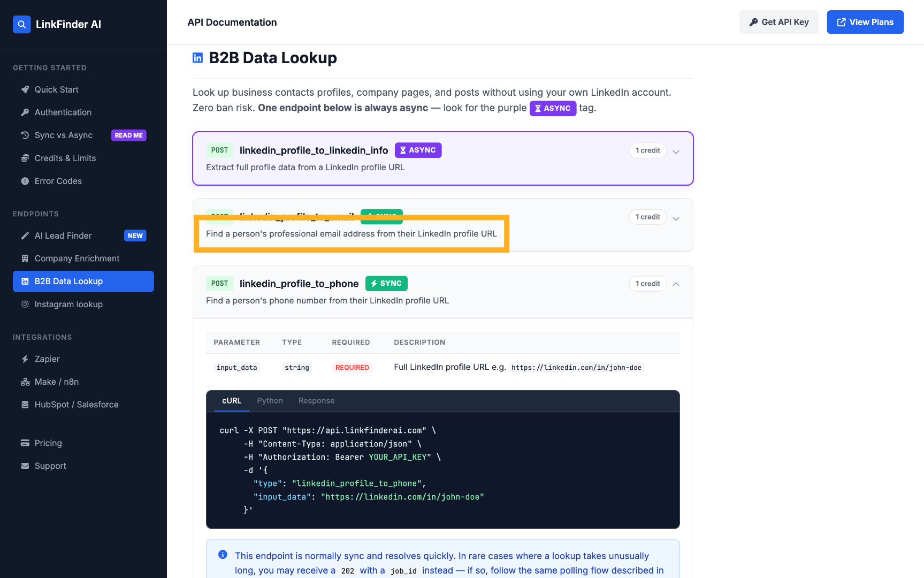Click the linkedin_profile_to_linkedin_info endpoint title
The image size is (924, 578).
click(x=314, y=150)
